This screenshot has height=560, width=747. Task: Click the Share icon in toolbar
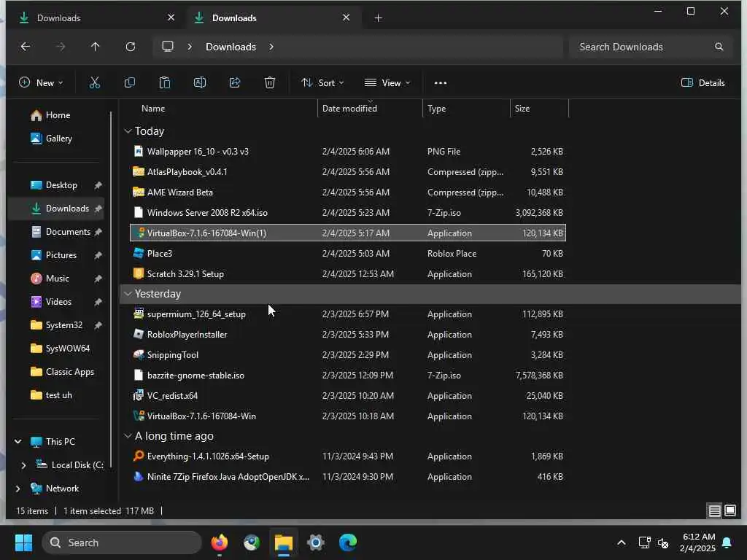point(235,83)
